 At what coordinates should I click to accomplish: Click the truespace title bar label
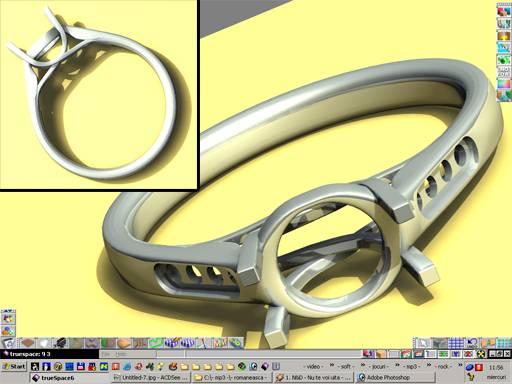click(x=30, y=354)
